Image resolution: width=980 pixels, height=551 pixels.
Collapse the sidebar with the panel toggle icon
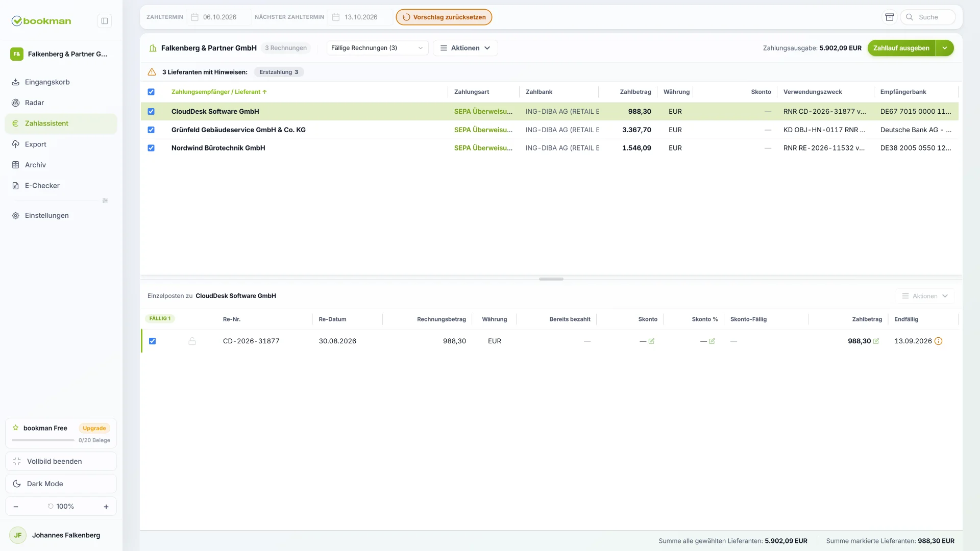(x=105, y=21)
